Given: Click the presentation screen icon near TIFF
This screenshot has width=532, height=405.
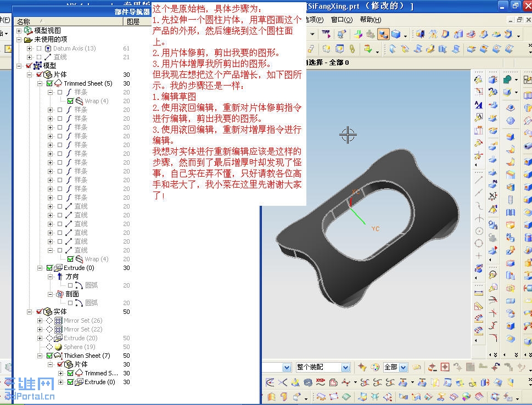Looking at the screenshot, I should [341, 34].
